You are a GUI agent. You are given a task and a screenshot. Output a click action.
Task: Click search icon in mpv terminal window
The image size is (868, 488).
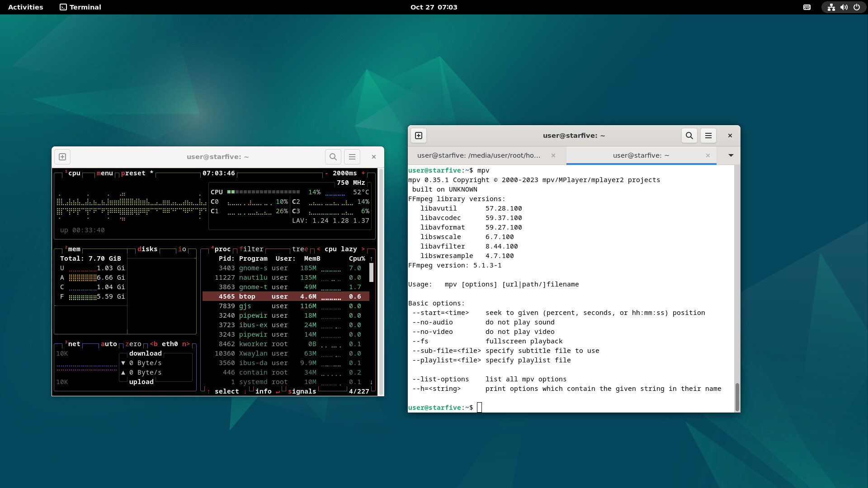pyautogui.click(x=689, y=136)
